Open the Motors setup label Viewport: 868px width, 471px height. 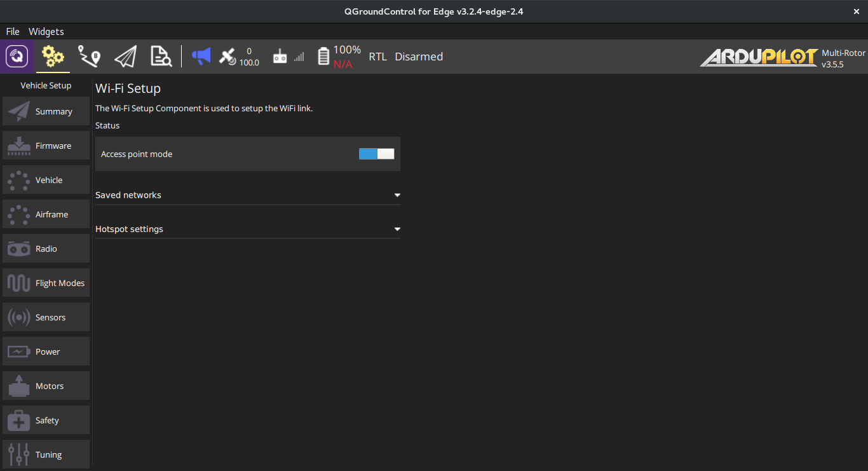click(x=50, y=386)
